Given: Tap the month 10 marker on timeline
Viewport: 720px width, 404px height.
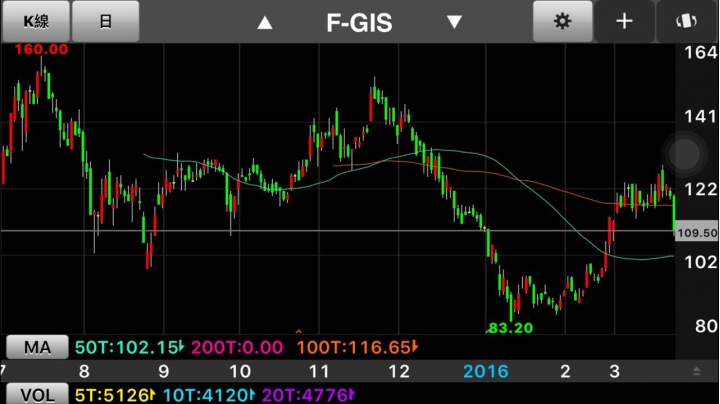Looking at the screenshot, I should tap(240, 371).
